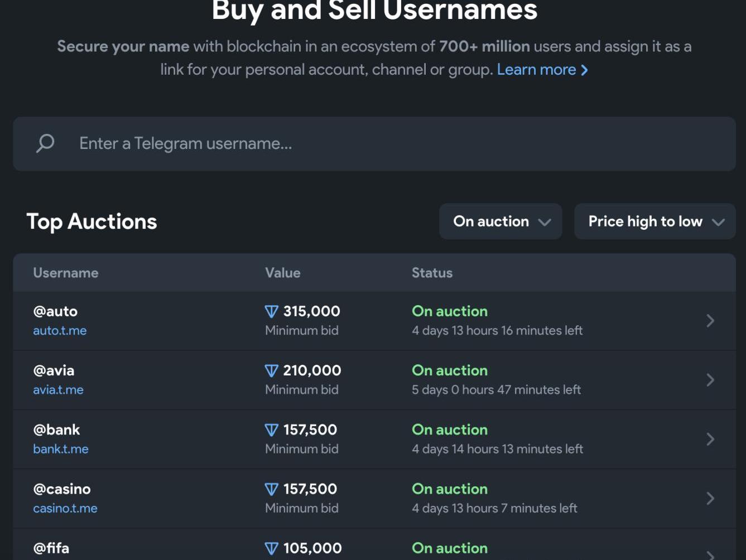Click the On auction status for @avia
The image size is (746, 560).
tap(450, 370)
